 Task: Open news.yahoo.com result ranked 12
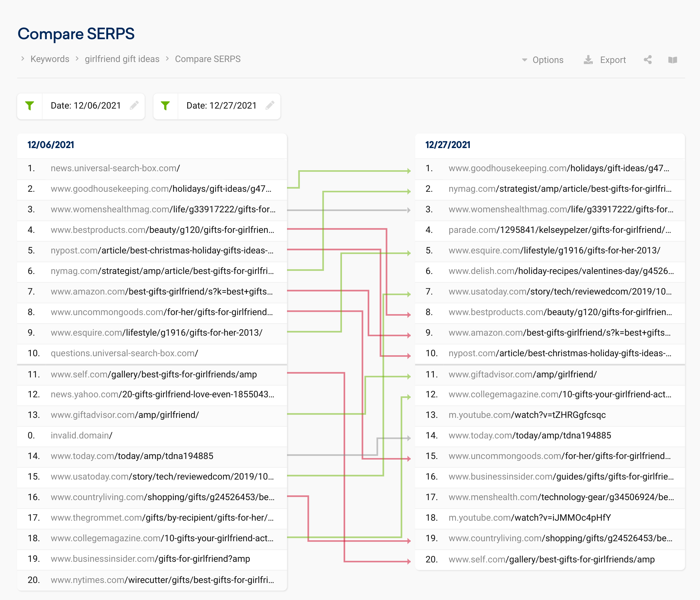[x=162, y=394]
